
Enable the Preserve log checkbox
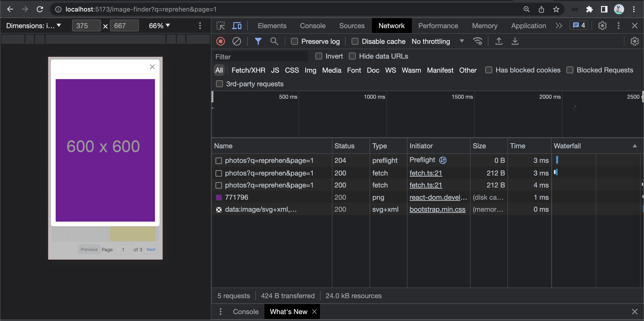(x=295, y=42)
